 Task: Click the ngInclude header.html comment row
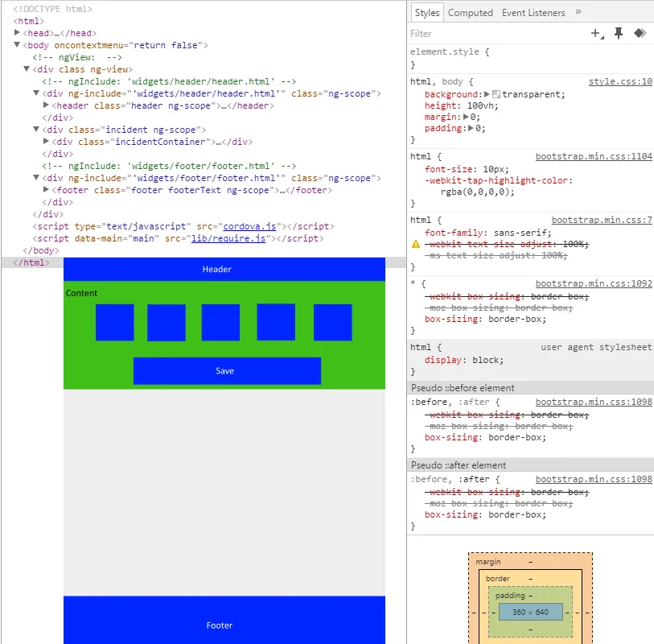pos(169,81)
